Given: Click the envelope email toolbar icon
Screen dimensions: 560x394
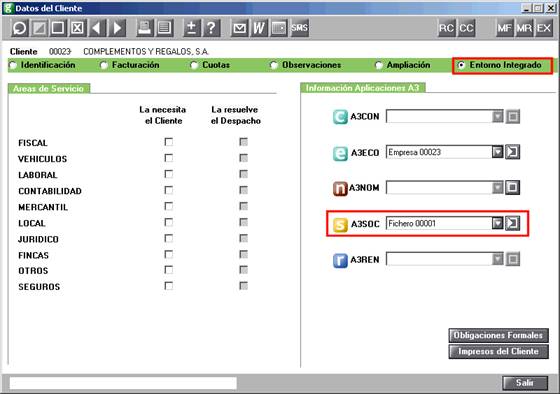Looking at the screenshot, I should click(x=239, y=28).
